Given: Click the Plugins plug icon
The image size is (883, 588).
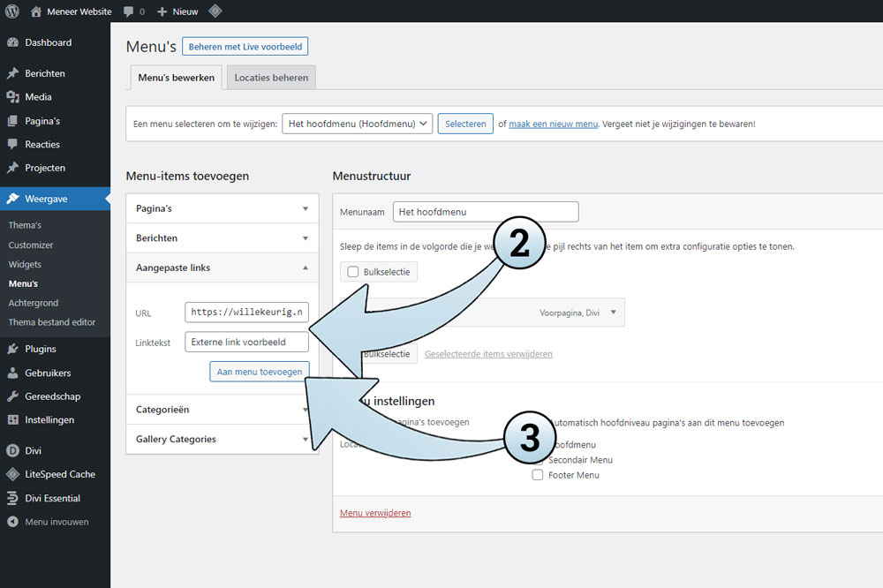Looking at the screenshot, I should click(12, 349).
